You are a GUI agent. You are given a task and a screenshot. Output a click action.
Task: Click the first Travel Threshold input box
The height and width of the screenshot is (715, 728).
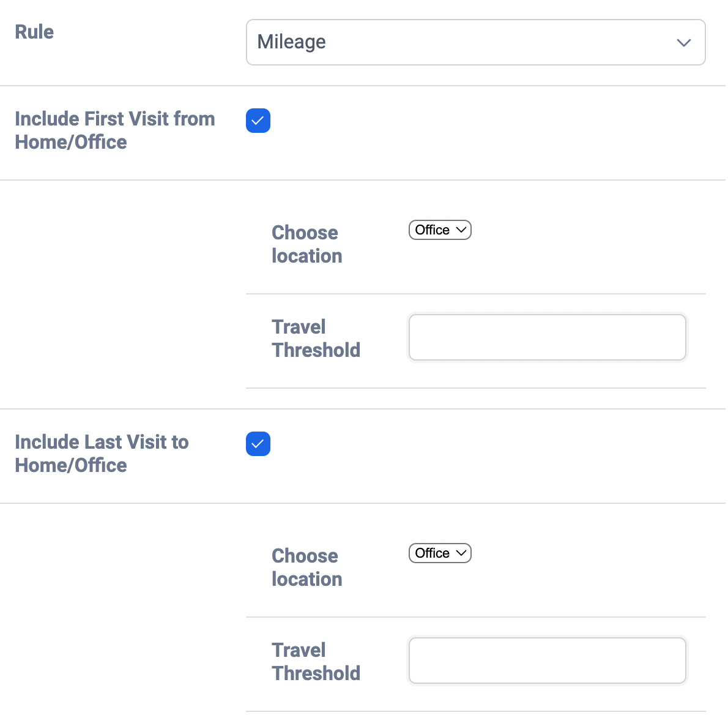pyautogui.click(x=547, y=337)
